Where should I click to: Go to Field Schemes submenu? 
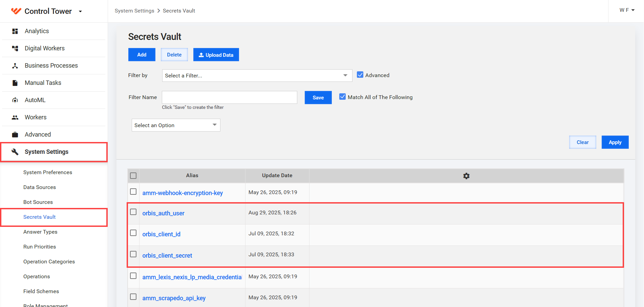tap(41, 291)
